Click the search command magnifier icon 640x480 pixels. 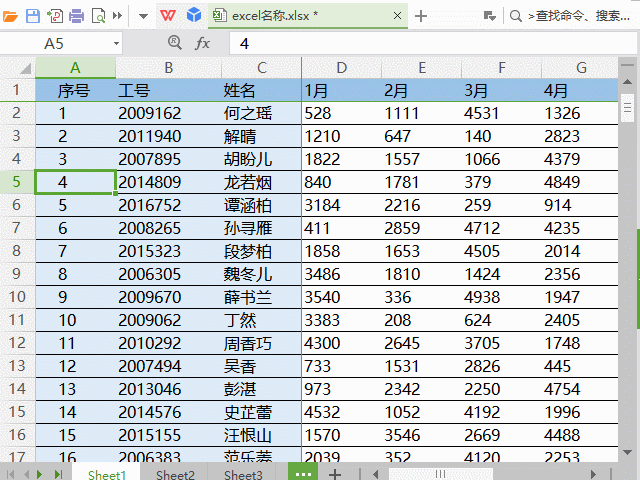click(516, 16)
